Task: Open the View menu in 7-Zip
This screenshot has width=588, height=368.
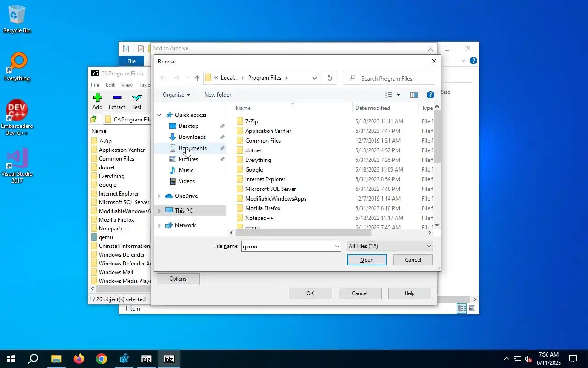Action: coord(127,85)
